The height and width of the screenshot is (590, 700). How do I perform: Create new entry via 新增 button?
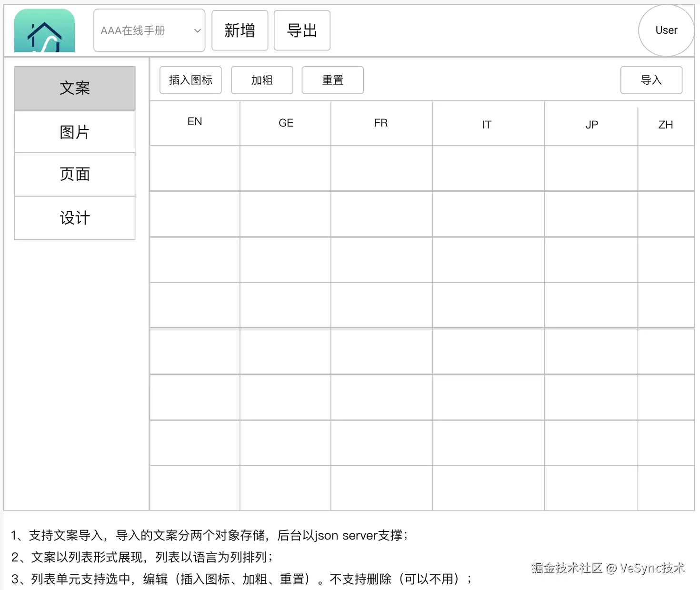pyautogui.click(x=240, y=30)
